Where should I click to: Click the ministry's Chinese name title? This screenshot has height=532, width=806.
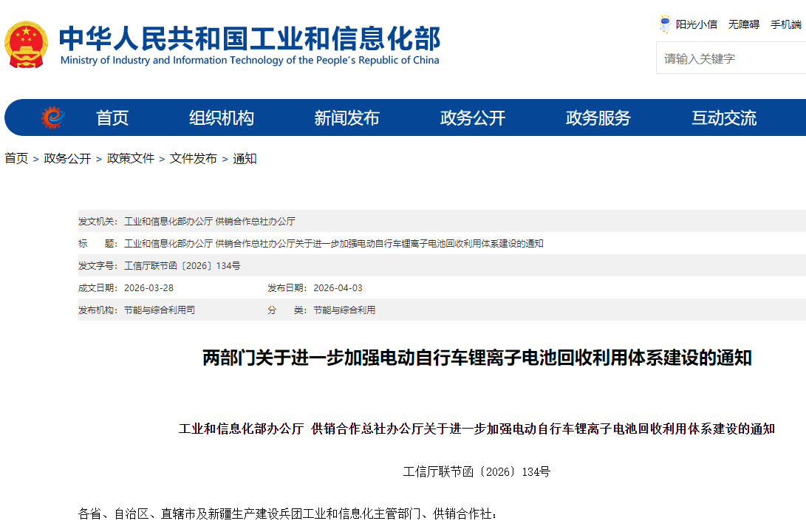pos(249,38)
